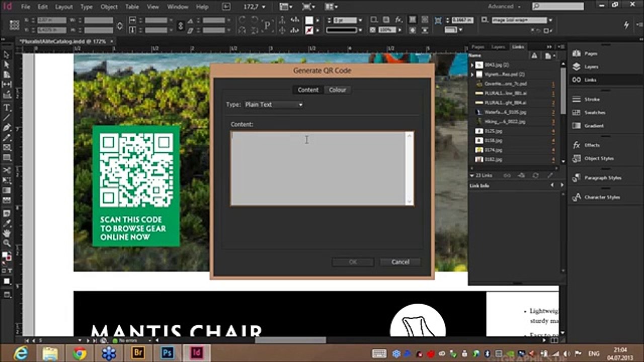644x362 pixels.
Task: Click the Relink icon in Links panel
Action: click(x=507, y=175)
